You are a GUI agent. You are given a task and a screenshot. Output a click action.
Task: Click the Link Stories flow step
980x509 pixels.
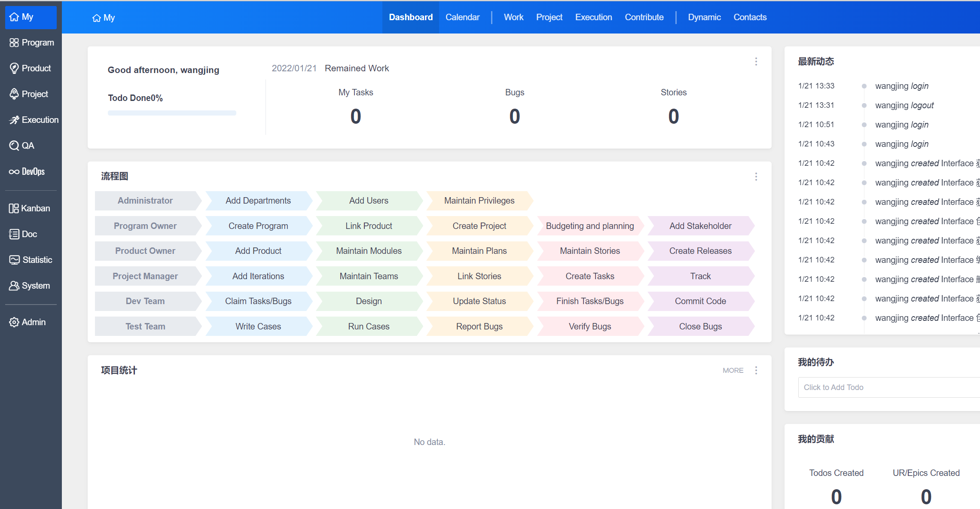point(479,276)
